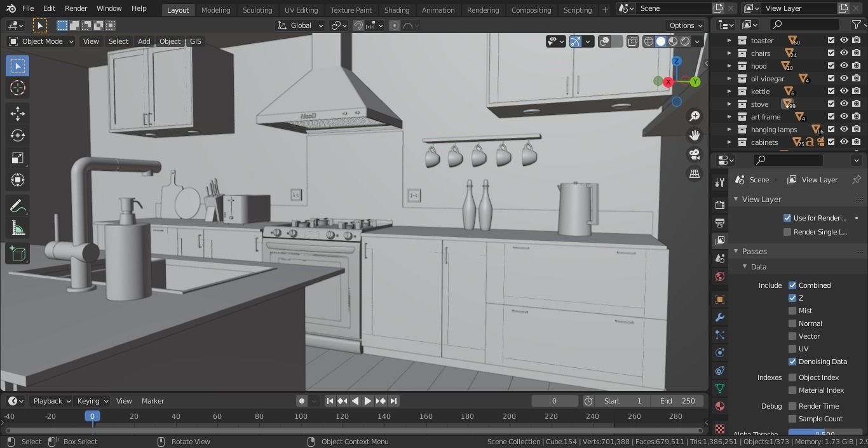Viewport: 868px width, 448px height.
Task: Open the Global orientation dropdown
Action: (301, 25)
